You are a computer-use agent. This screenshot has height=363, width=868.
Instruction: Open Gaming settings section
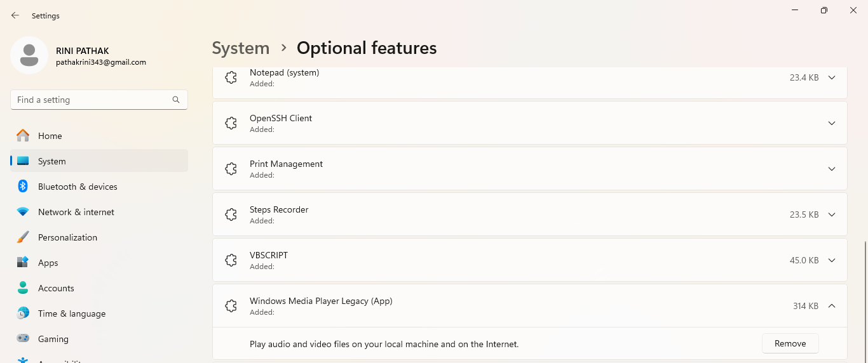click(x=53, y=339)
